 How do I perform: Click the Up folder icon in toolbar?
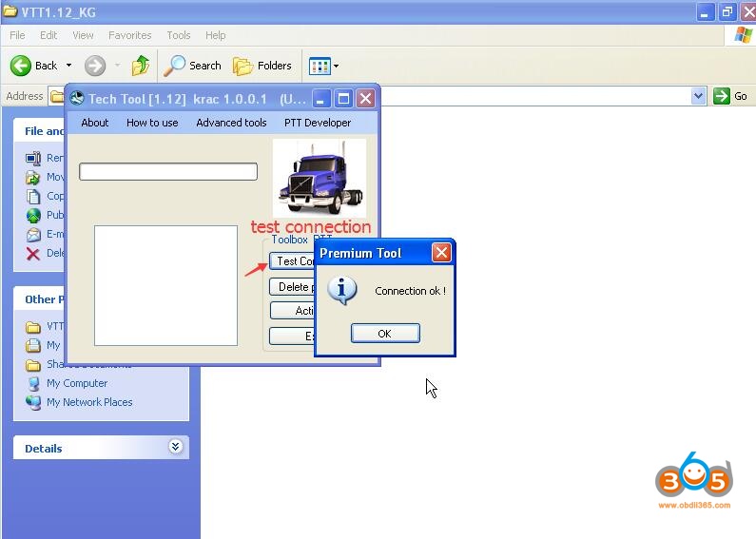click(x=141, y=65)
